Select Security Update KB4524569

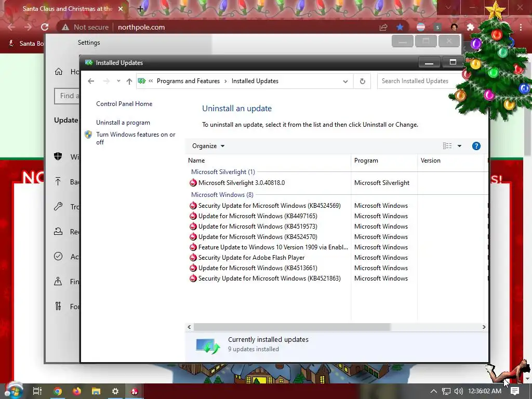[x=269, y=206]
